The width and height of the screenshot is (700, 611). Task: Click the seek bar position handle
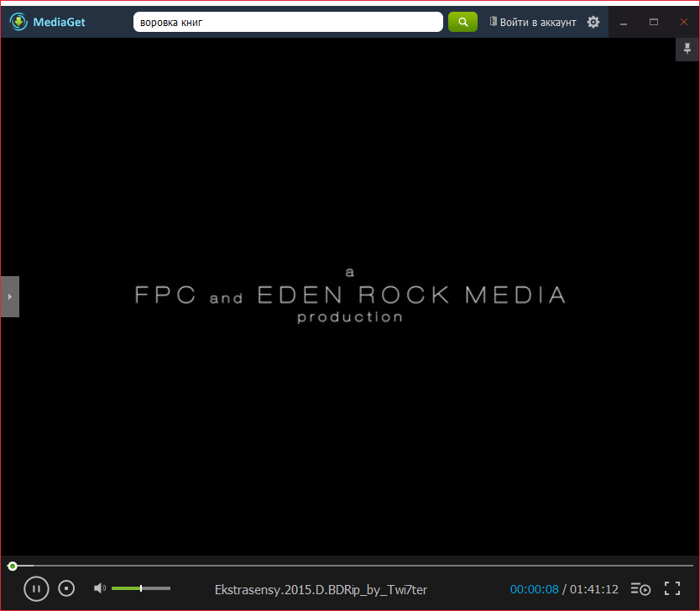(13, 566)
